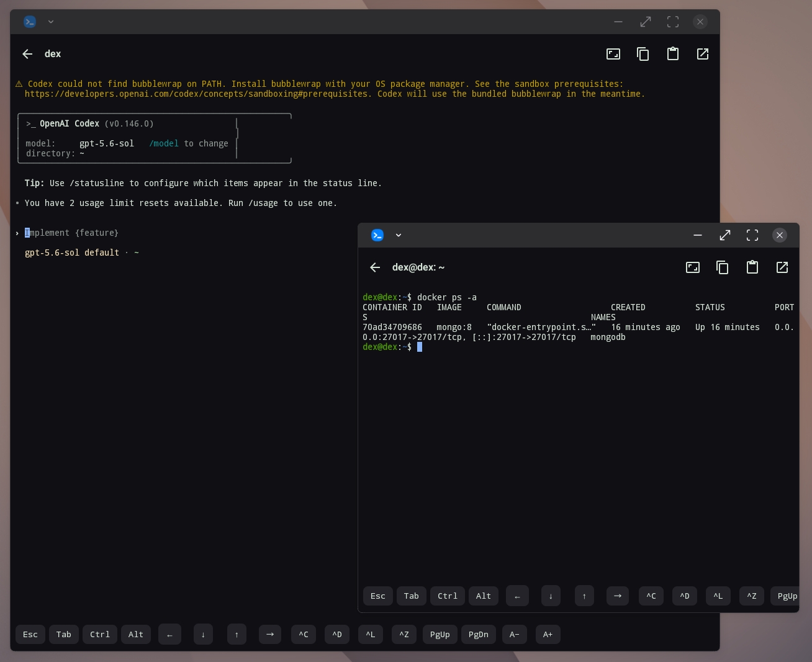Tap left arrow key in dex@dex window

click(517, 596)
